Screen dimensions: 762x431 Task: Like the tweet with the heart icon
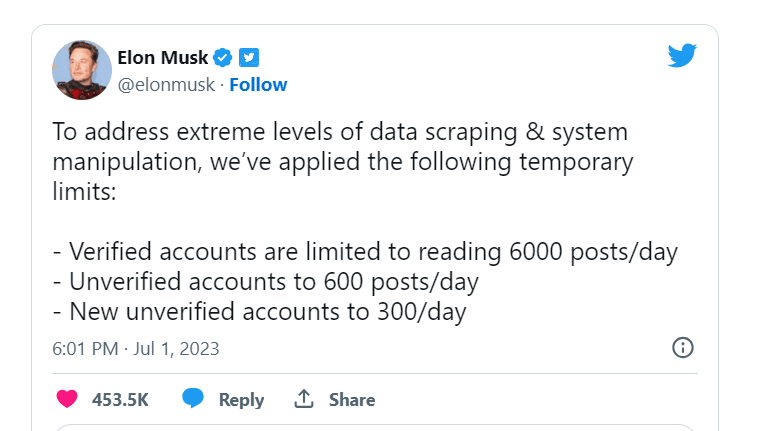(x=67, y=399)
